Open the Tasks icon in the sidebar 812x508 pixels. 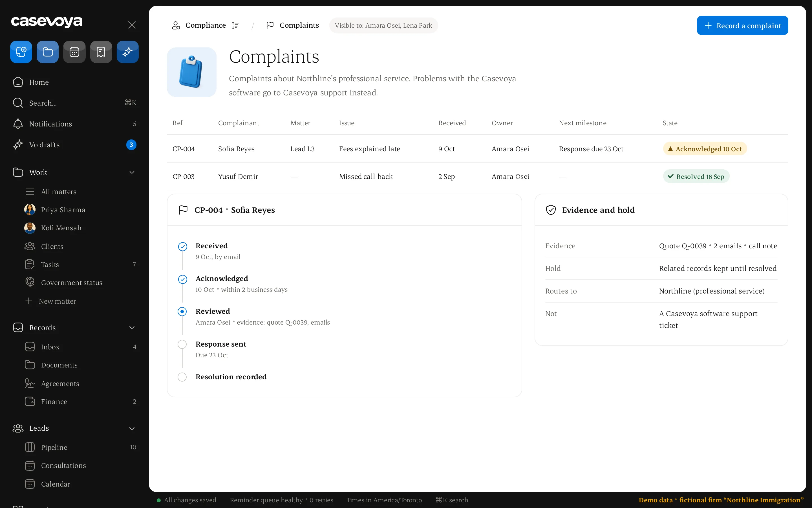click(30, 264)
